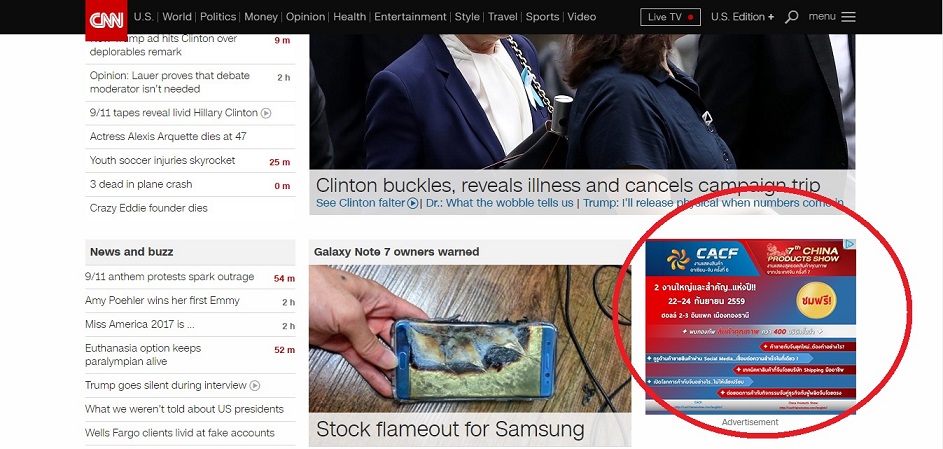Image resolution: width=943 pixels, height=449 pixels.
Task: Click the CNN logo
Action: (x=106, y=19)
